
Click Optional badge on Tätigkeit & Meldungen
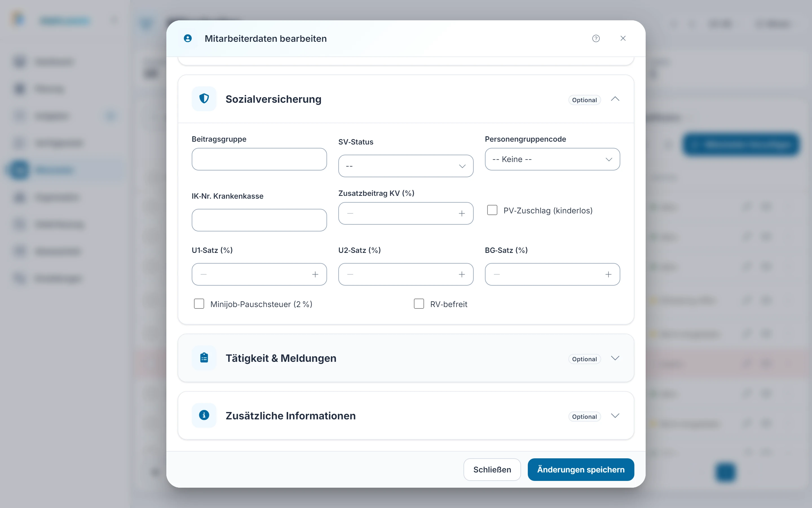pyautogui.click(x=584, y=359)
